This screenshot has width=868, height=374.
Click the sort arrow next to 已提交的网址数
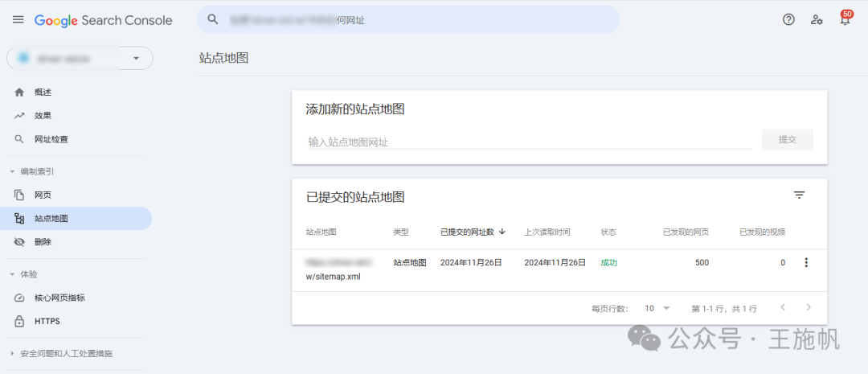pos(502,232)
